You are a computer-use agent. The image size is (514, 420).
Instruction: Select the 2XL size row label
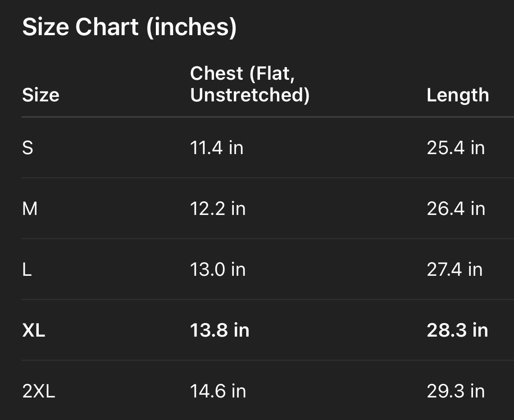coord(39,391)
